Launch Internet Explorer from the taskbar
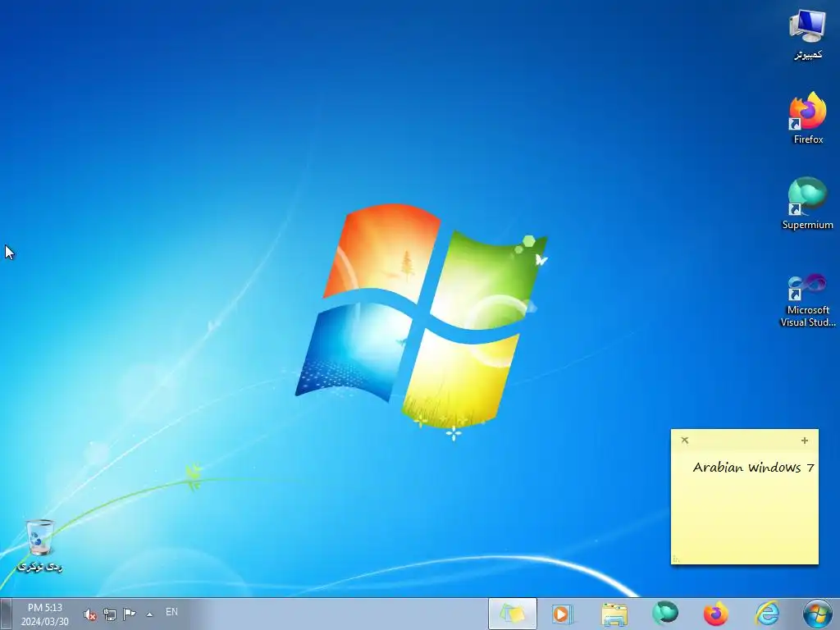This screenshot has height=630, width=840. pos(767,614)
